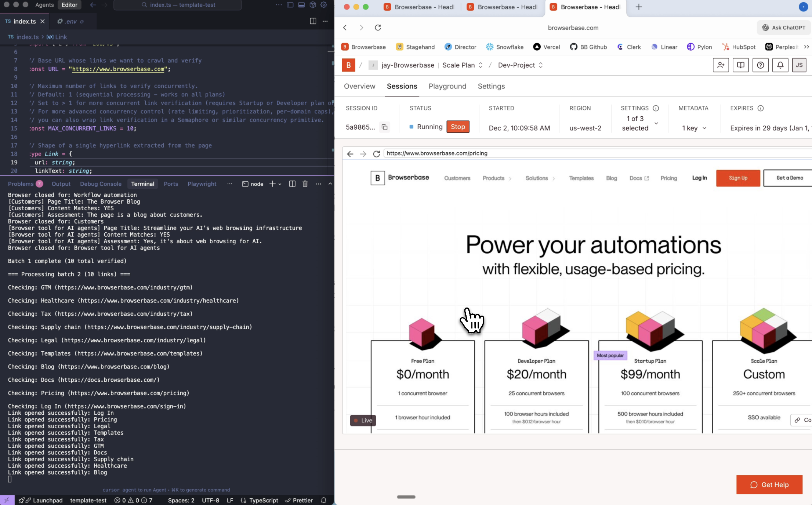Open the JS session settings icon
Viewport: 812px width, 505px height.
click(x=799, y=65)
